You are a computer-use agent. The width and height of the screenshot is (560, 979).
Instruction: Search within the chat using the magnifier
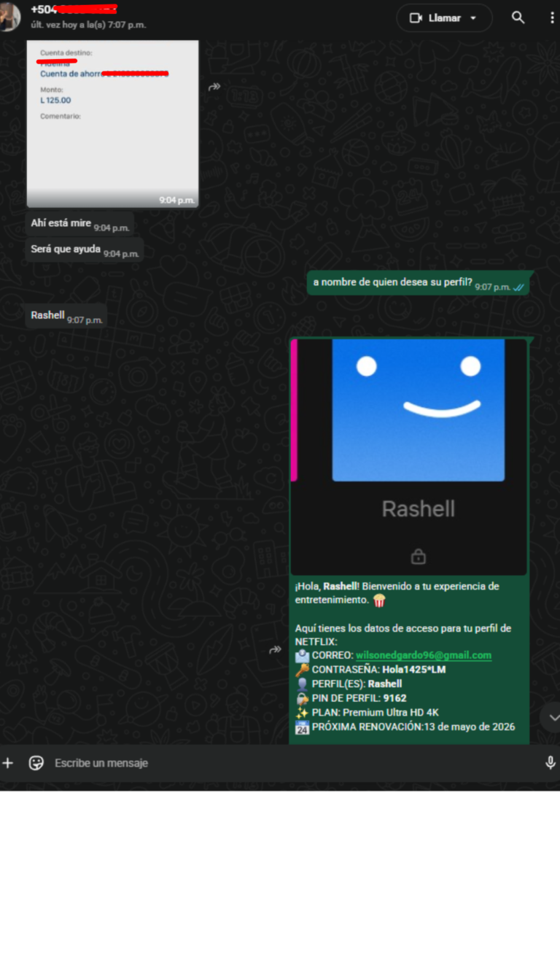point(518,18)
